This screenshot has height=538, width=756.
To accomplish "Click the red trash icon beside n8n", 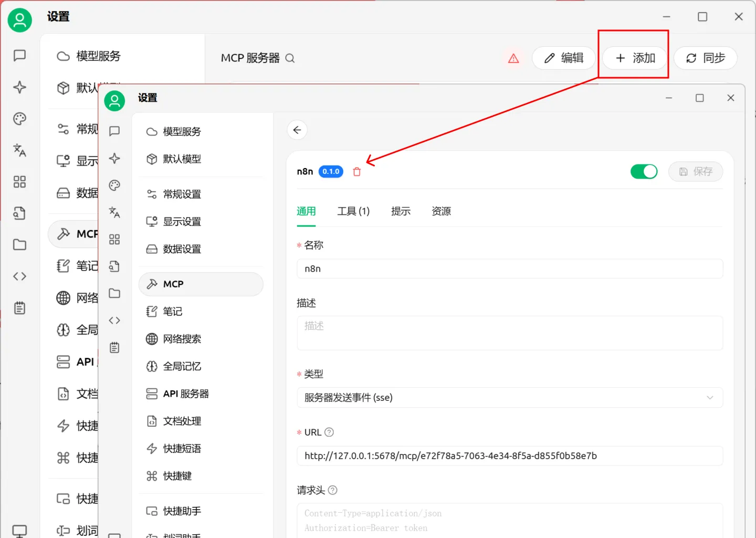I will tap(357, 172).
